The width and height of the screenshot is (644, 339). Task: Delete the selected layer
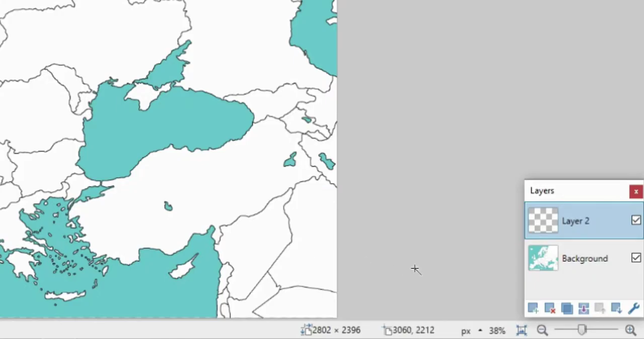click(x=550, y=308)
